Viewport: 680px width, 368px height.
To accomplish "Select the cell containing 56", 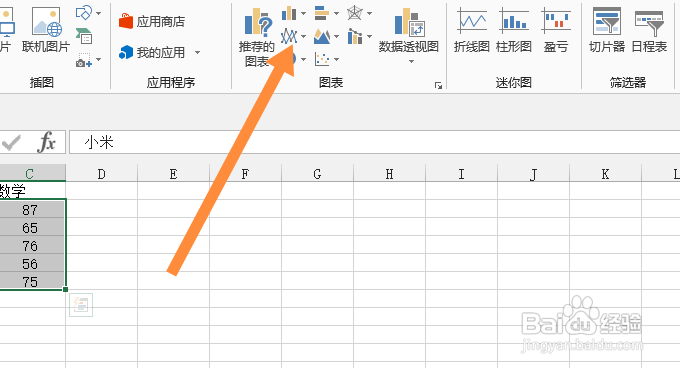I will tap(33, 263).
